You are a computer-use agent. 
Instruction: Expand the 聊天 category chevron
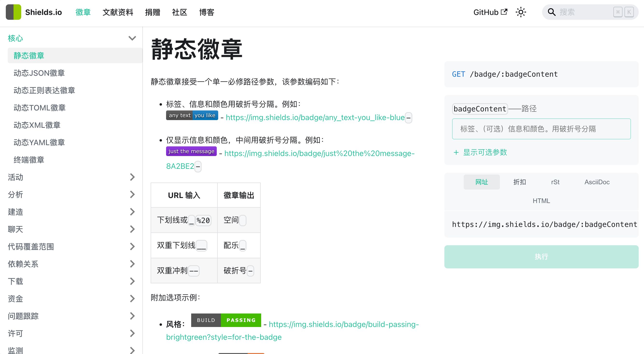(132, 229)
